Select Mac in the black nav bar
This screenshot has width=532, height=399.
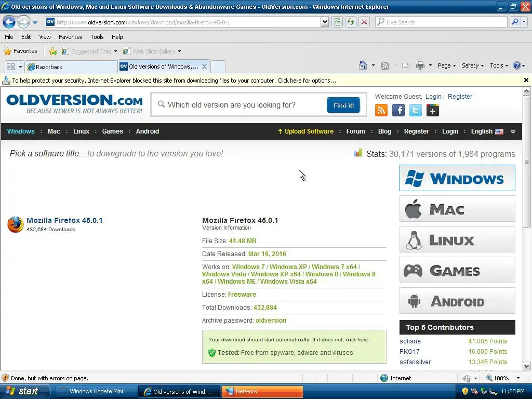54,131
